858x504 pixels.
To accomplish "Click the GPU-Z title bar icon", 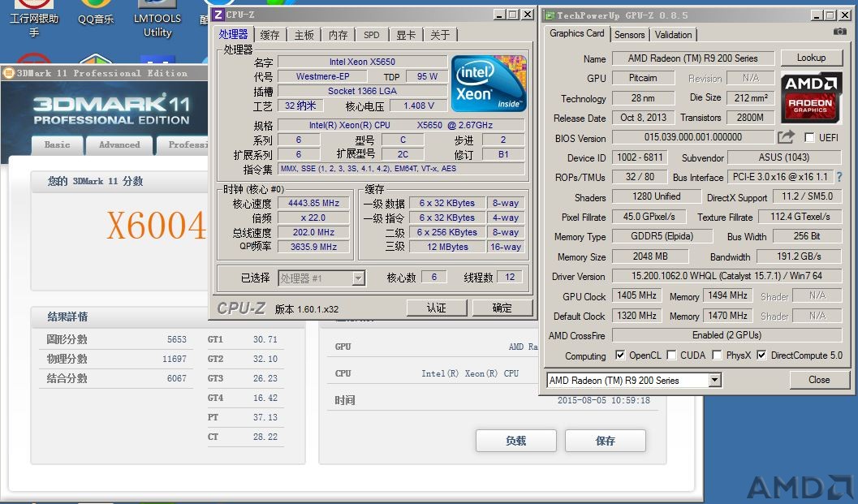I will 549,16.
